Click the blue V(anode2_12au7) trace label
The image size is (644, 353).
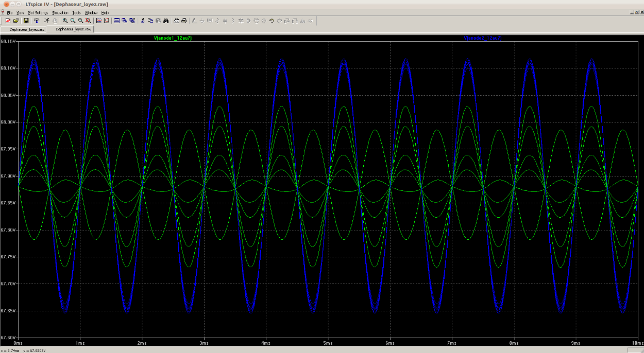(483, 38)
